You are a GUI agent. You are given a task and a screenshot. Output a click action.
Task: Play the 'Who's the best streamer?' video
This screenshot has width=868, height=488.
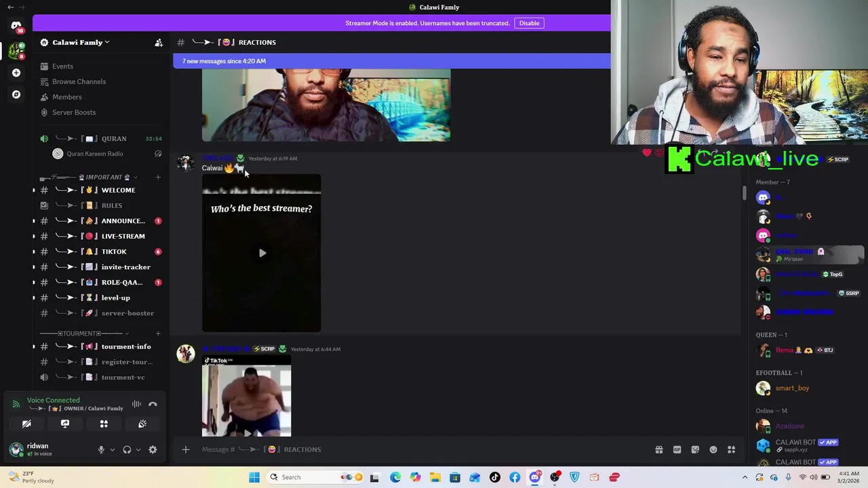[262, 253]
